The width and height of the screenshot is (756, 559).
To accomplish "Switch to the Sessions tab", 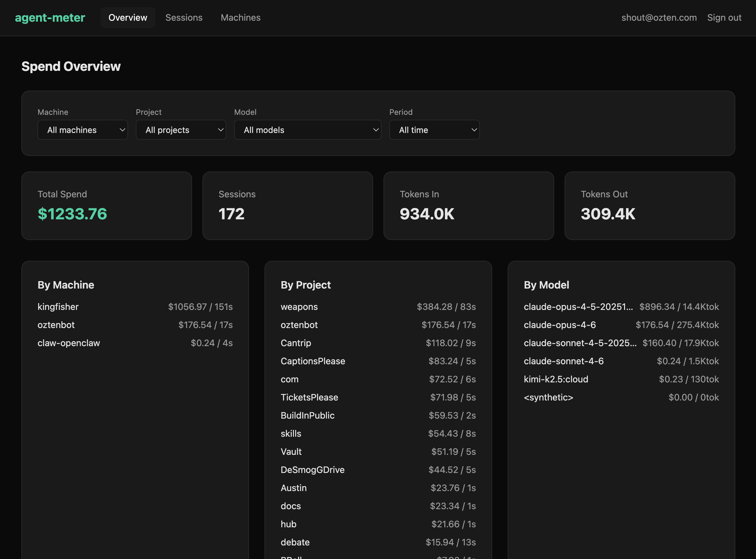I will tap(184, 17).
